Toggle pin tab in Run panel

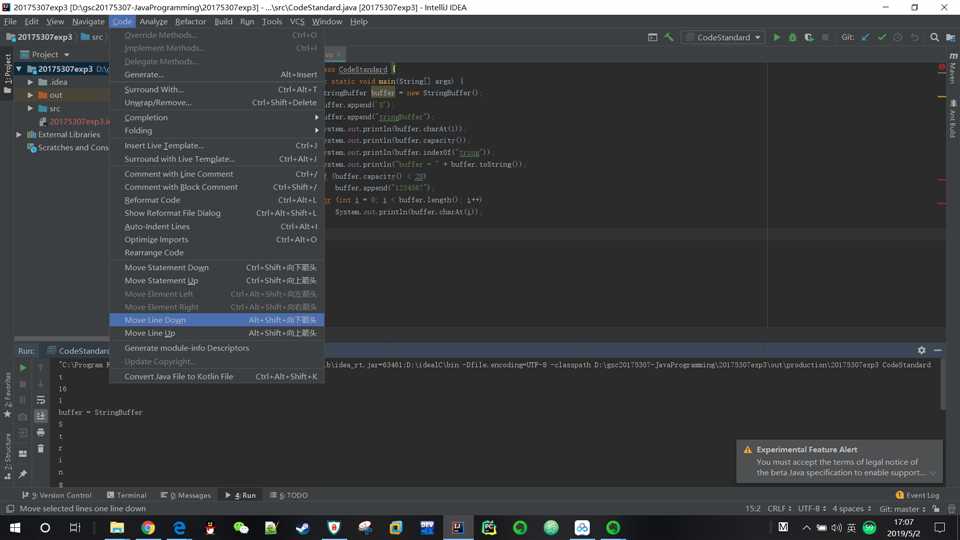coord(23,473)
